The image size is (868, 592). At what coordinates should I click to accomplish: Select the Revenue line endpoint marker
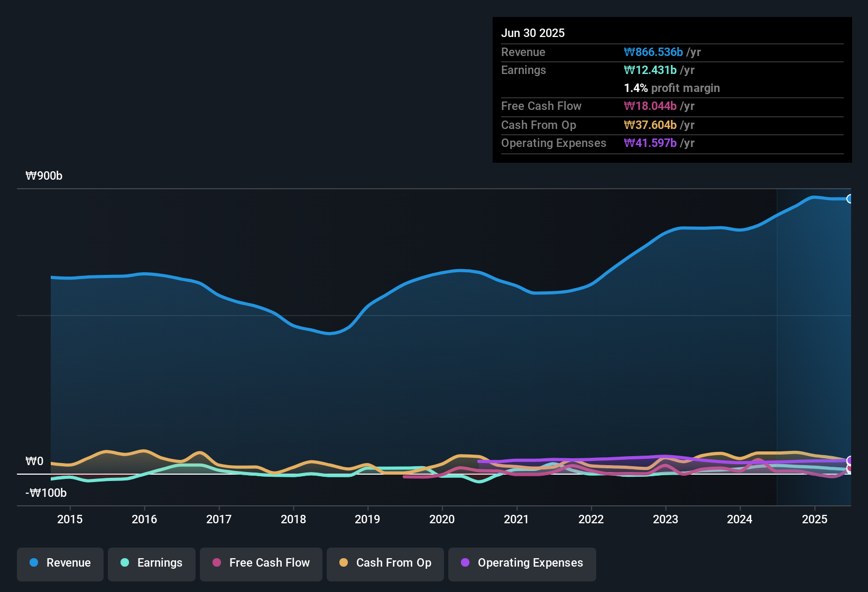pos(850,198)
